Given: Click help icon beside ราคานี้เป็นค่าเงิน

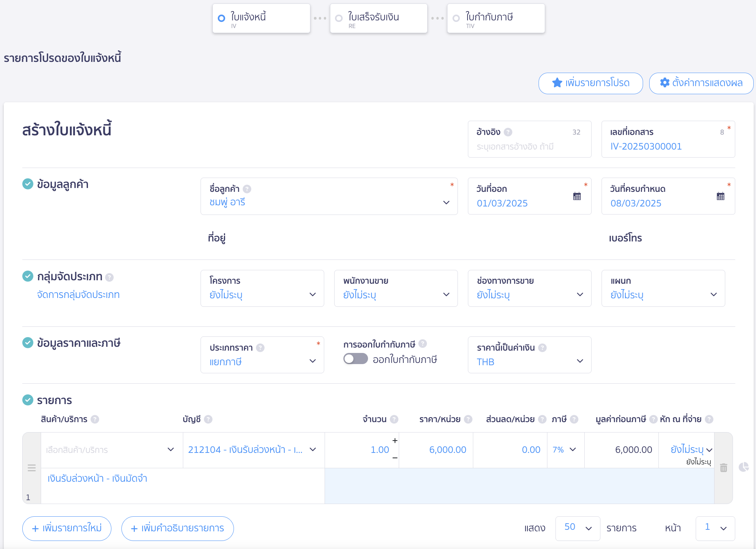Looking at the screenshot, I should (x=542, y=348).
